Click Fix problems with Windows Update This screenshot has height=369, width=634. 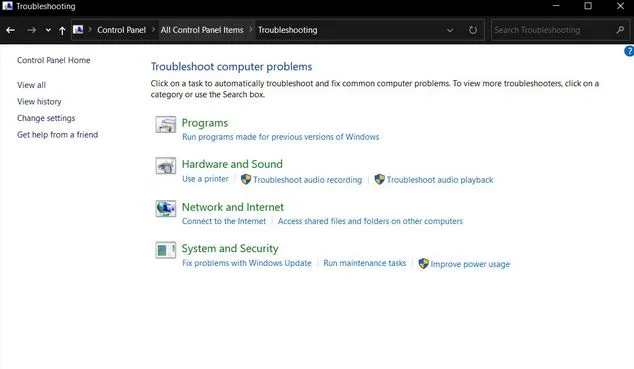[x=247, y=263]
